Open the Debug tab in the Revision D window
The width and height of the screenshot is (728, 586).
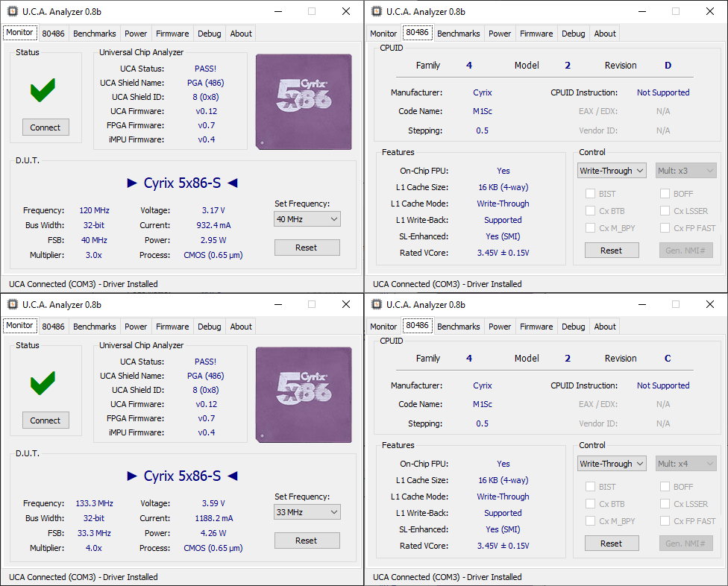click(574, 34)
